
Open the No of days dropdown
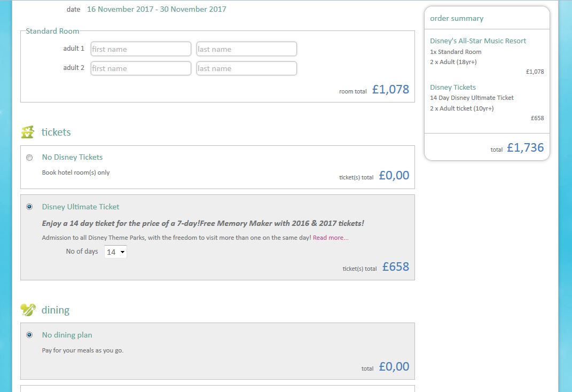tap(115, 252)
